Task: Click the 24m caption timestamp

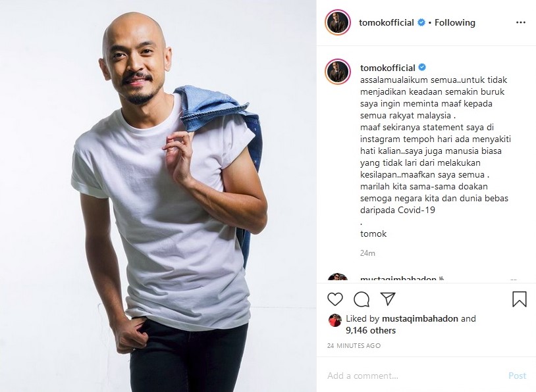Action: (x=367, y=253)
